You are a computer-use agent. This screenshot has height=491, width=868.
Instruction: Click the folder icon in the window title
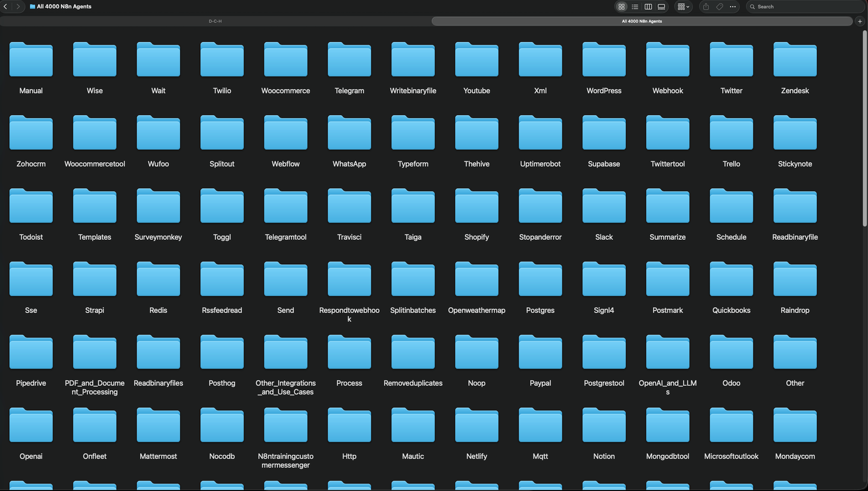[33, 7]
